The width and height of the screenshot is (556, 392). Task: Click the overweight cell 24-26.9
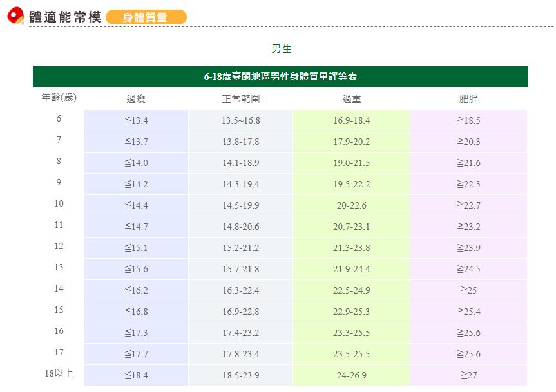(x=351, y=375)
